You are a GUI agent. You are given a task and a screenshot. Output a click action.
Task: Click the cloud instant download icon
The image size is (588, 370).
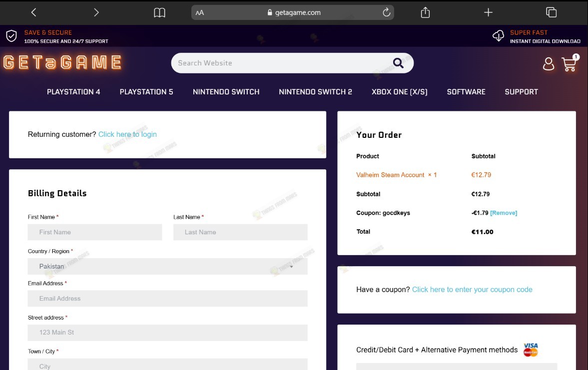498,36
